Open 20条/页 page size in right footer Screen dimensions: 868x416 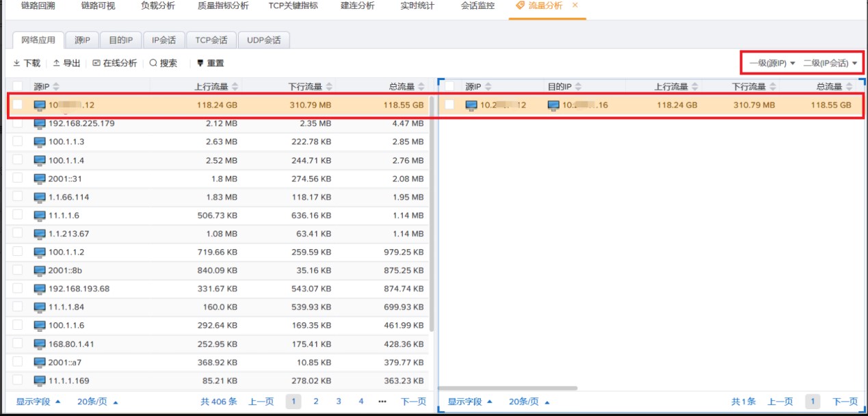pos(529,402)
